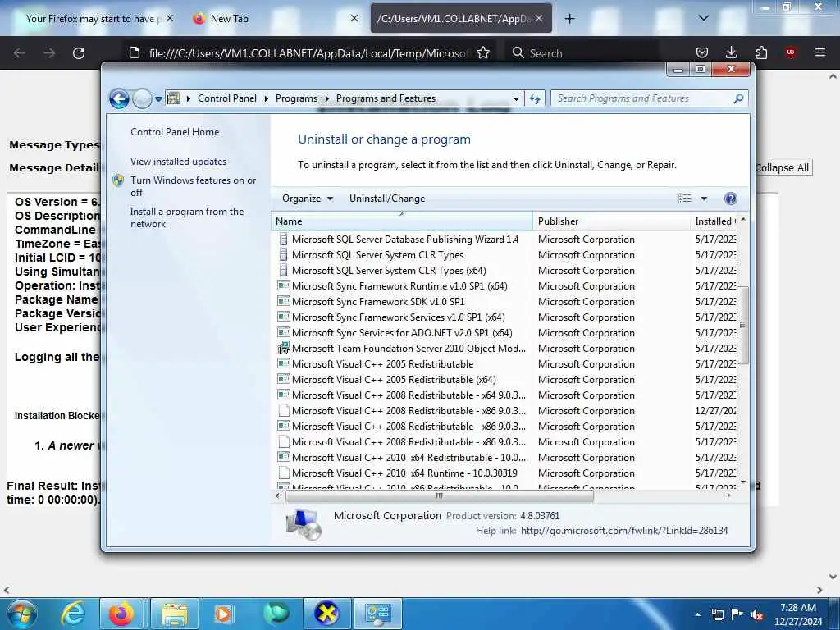Click icon of Microsoft Sync Framework Services v1.0 row

point(283,317)
